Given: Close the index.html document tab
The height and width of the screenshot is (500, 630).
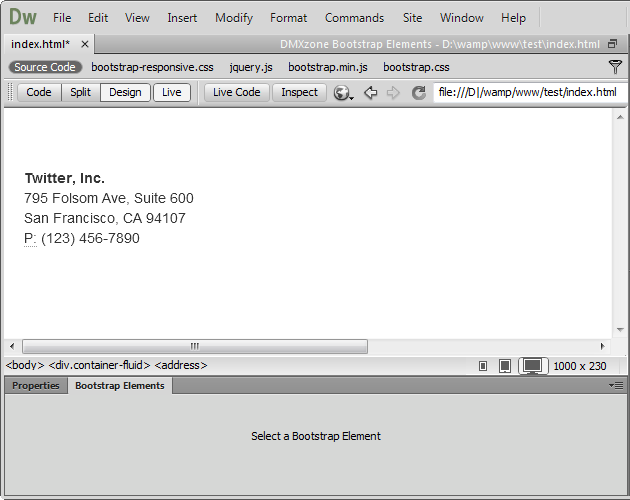Looking at the screenshot, I should [x=85, y=44].
